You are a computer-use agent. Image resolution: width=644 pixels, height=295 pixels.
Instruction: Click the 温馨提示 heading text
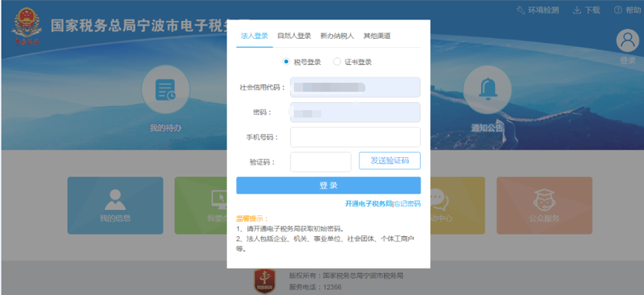coord(252,218)
